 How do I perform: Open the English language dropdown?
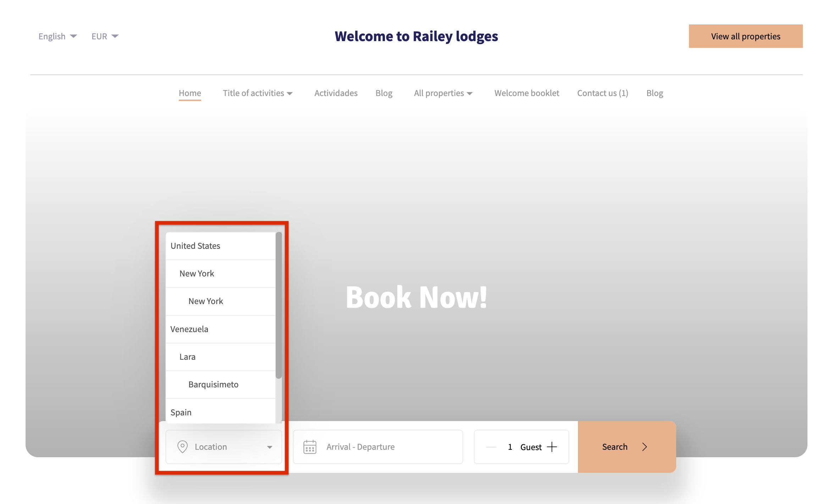coord(57,36)
